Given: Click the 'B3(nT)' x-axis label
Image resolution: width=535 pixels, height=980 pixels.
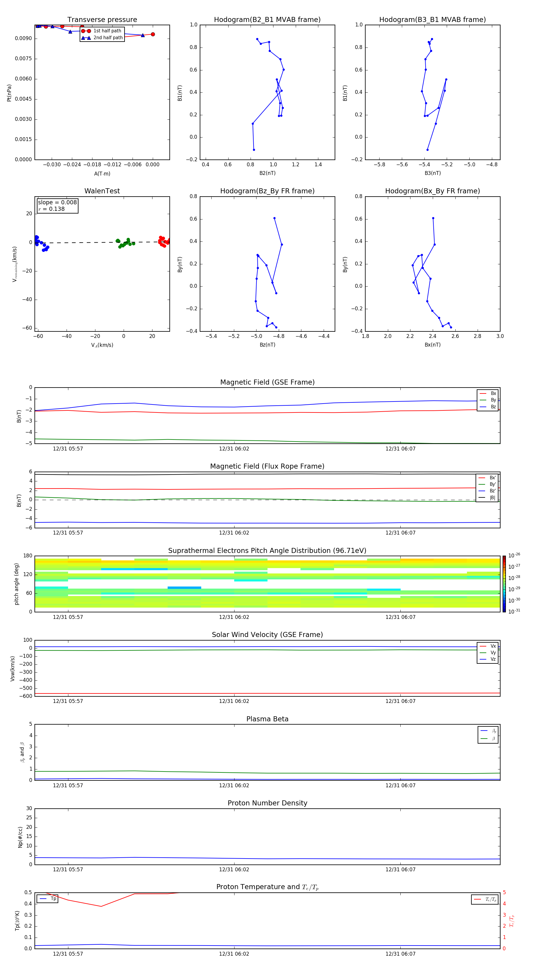Looking at the screenshot, I should (432, 173).
